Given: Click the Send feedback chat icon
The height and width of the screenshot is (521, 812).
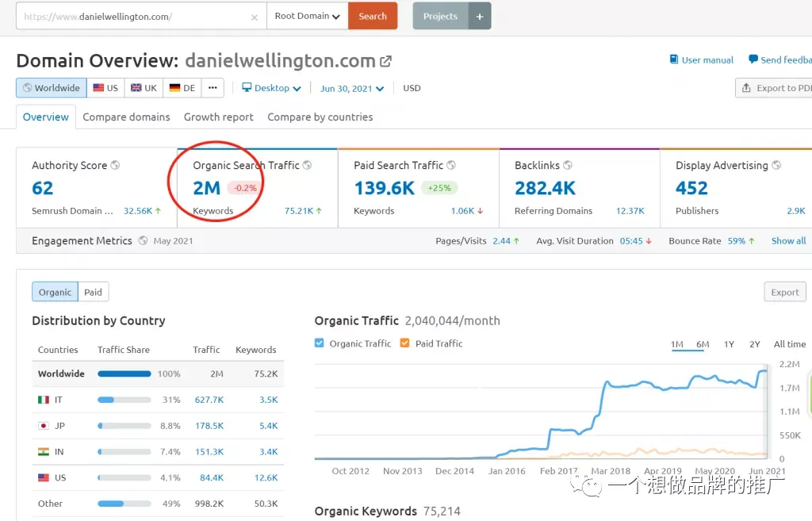Looking at the screenshot, I should [x=753, y=59].
